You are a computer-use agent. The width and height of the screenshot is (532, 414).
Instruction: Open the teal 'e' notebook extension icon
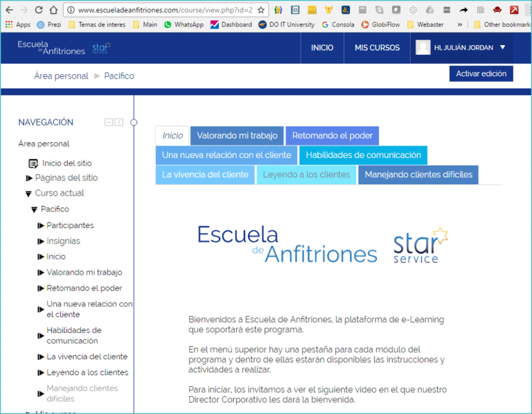click(x=295, y=10)
